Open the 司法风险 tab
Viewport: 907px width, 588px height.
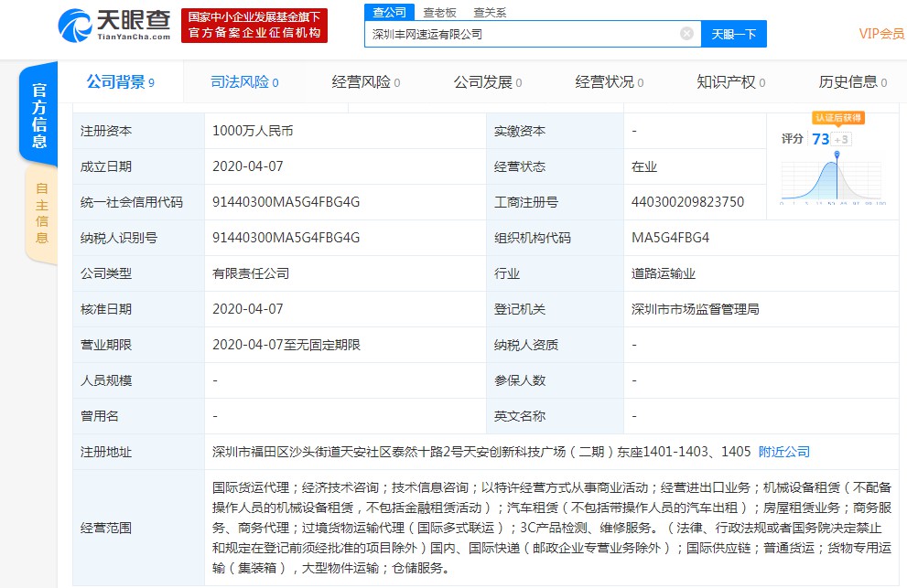[x=244, y=82]
